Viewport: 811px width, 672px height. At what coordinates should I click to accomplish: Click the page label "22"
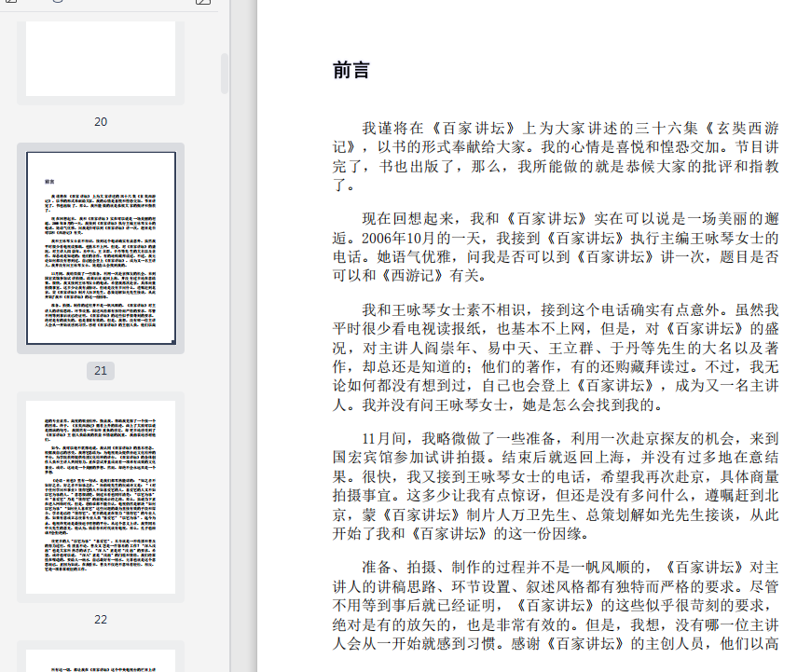coord(101,619)
